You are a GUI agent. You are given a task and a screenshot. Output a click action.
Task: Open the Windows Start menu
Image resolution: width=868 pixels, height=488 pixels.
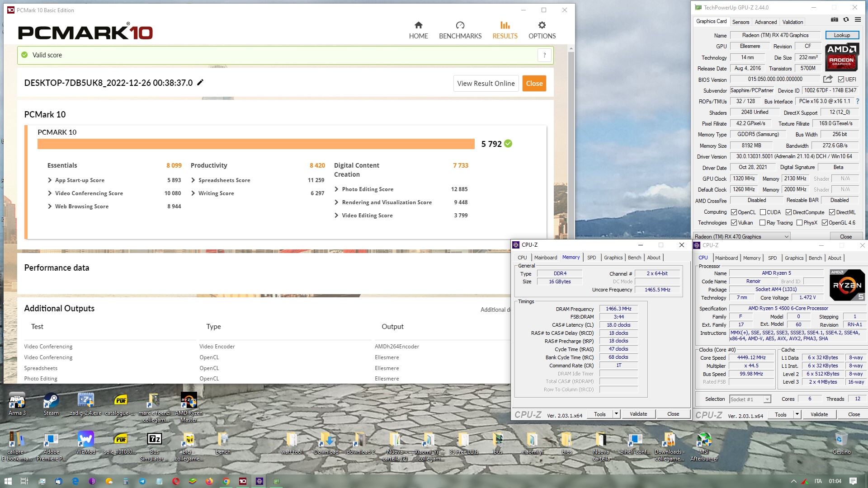tap(8, 481)
